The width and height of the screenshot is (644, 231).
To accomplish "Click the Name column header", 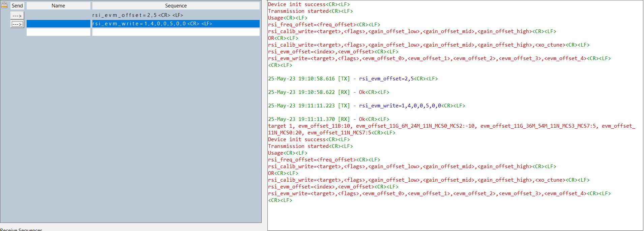I will 58,6.
